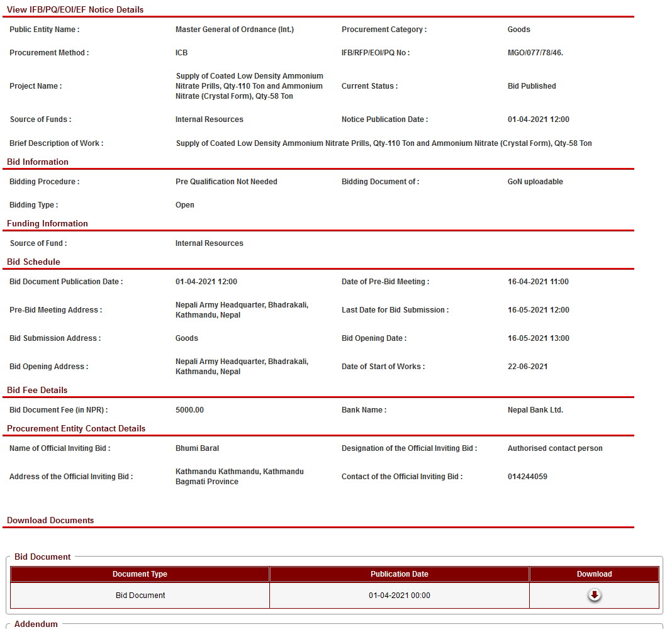Image resolution: width=672 pixels, height=632 pixels.
Task: Click the Bid Document fieldset label
Action: 42,557
